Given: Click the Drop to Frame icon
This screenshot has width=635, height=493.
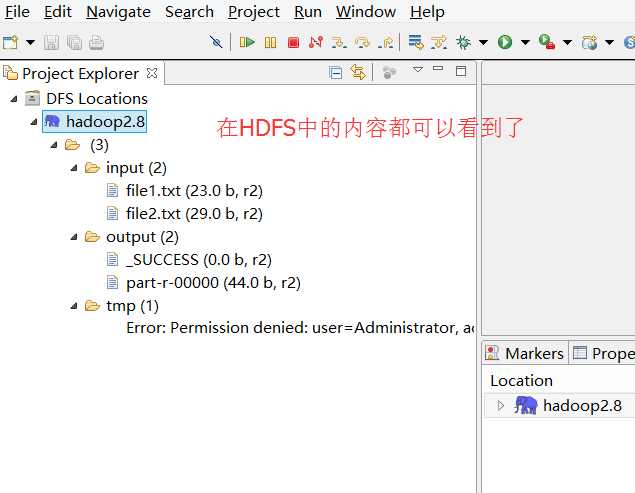Looking at the screenshot, I should tap(416, 42).
